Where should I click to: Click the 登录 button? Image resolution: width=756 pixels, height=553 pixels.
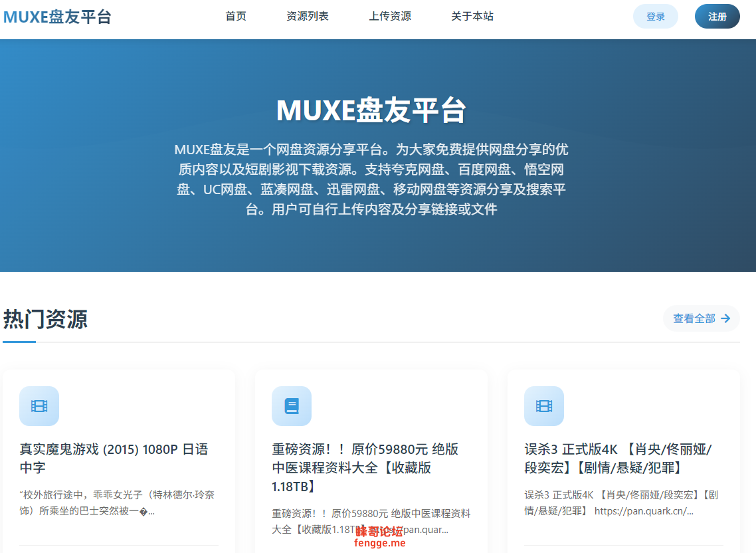point(655,17)
